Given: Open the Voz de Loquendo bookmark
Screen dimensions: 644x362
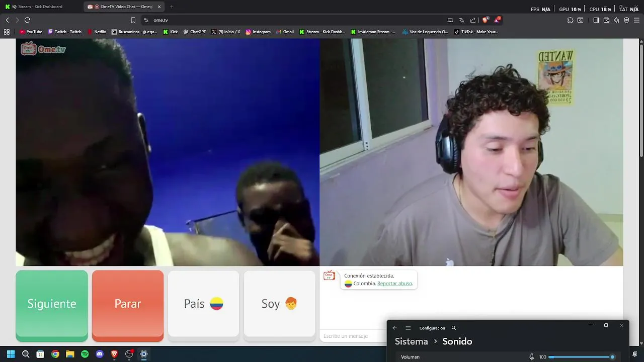Looking at the screenshot, I should pyautogui.click(x=425, y=32).
